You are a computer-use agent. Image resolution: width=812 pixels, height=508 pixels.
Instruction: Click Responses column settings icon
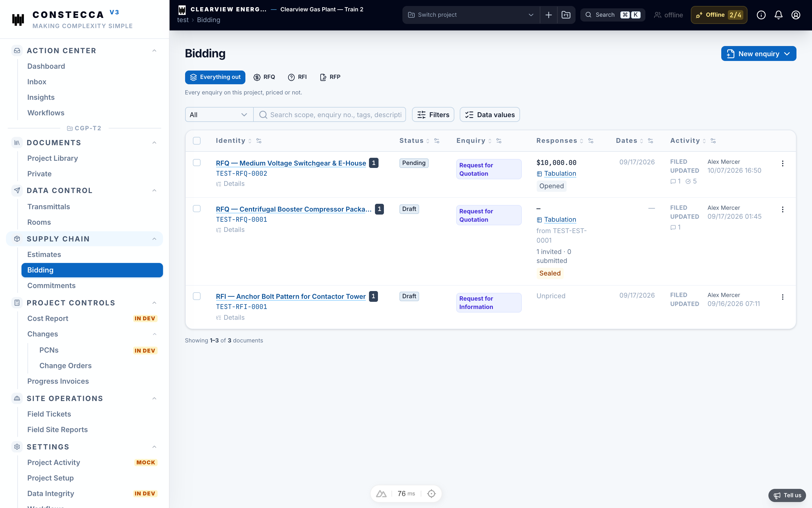(x=590, y=141)
